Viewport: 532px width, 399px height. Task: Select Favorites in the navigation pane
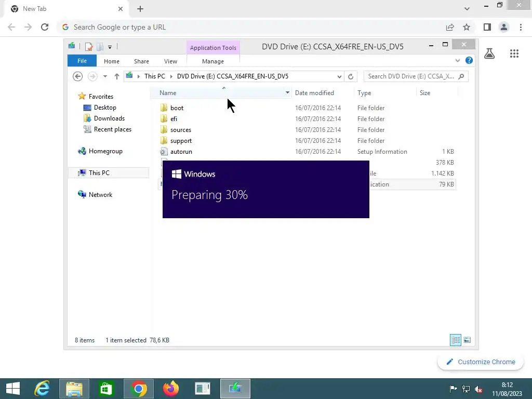coord(101,96)
